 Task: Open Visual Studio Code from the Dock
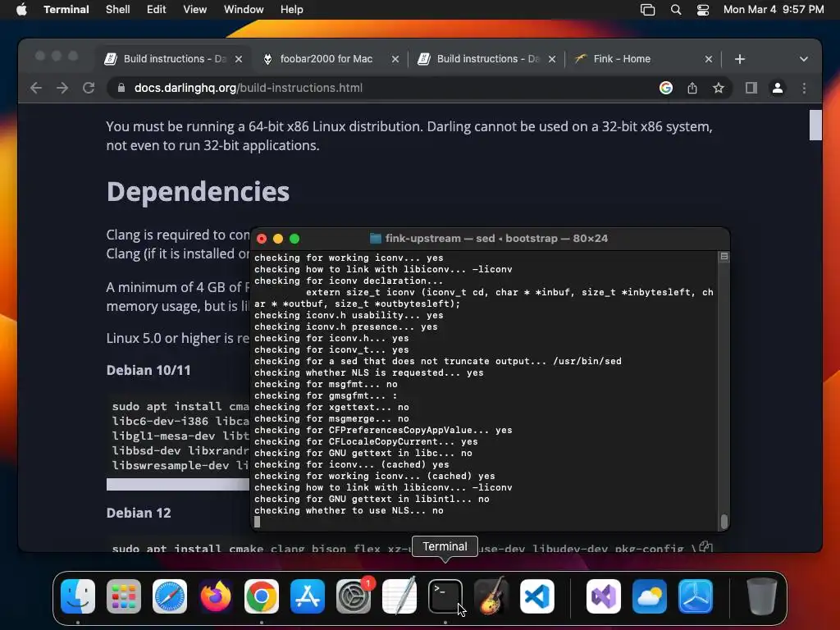point(537,596)
